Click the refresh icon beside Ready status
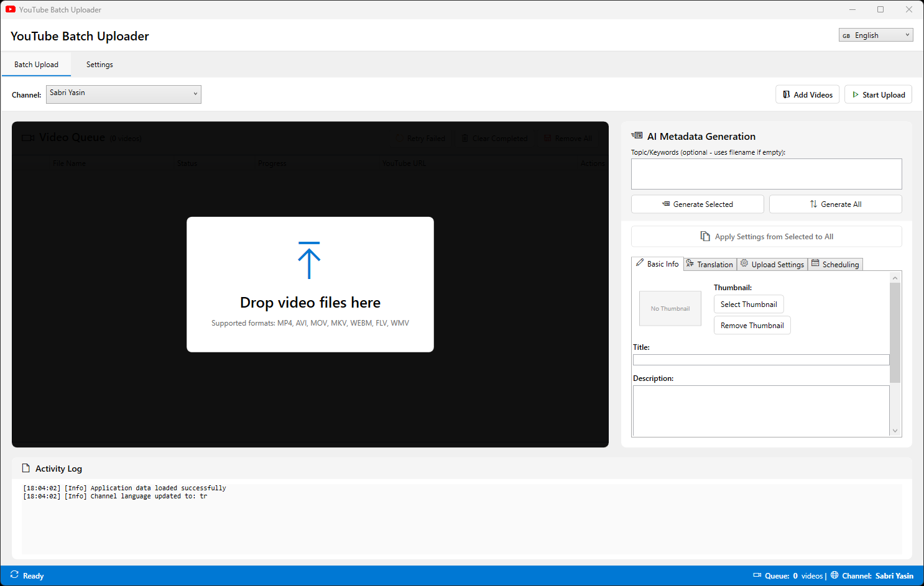The image size is (924, 586). [x=14, y=575]
